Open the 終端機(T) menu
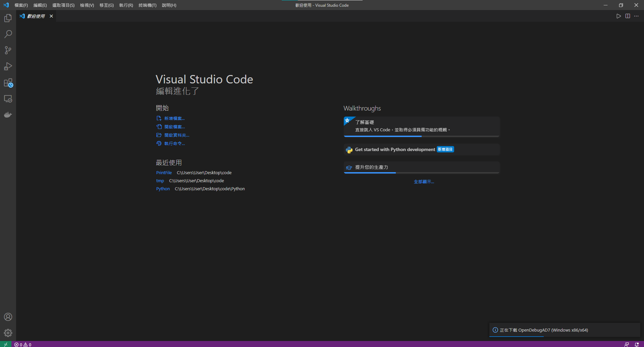The image size is (644, 347). click(x=147, y=5)
